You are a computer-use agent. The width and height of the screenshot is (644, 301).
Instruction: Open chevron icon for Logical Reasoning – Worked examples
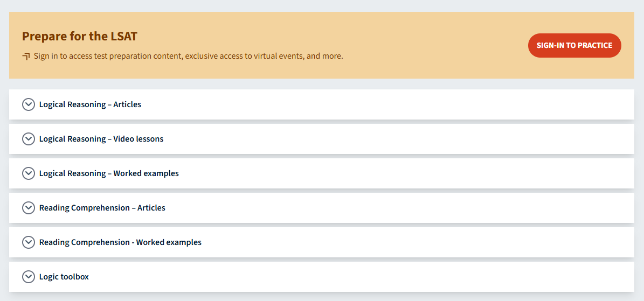tap(29, 173)
